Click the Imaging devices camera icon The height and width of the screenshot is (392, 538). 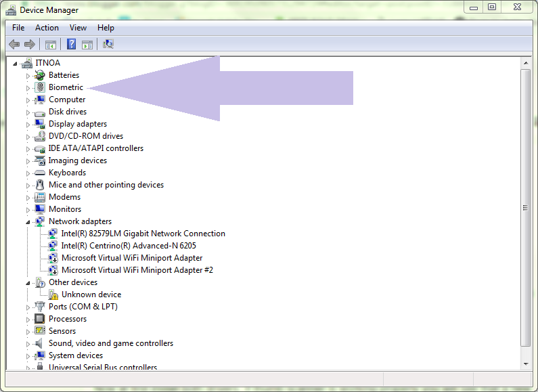tap(40, 160)
